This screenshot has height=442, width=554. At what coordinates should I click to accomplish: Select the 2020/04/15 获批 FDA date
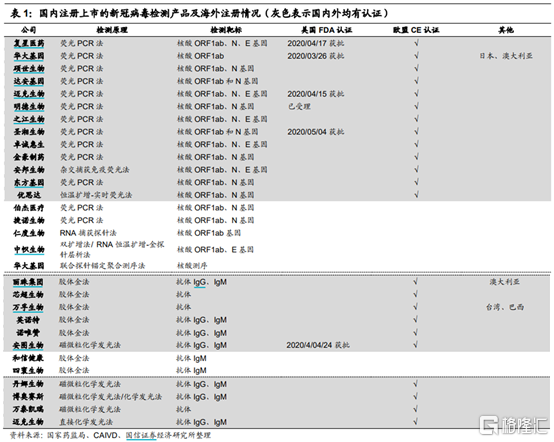[316, 94]
